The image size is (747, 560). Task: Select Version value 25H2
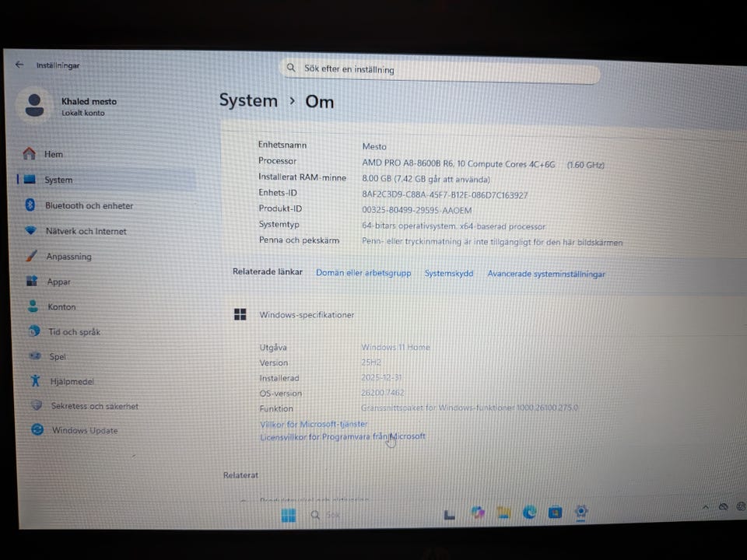click(x=371, y=362)
